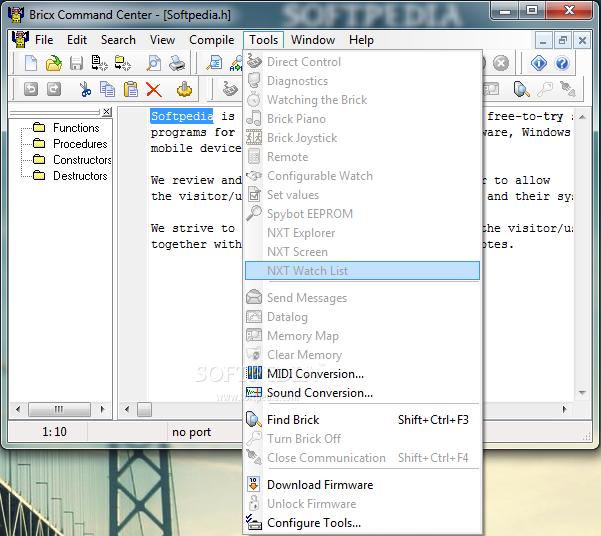Click the MIDI Conversion menu icon
This screenshot has width=601, height=536.
[x=254, y=373]
